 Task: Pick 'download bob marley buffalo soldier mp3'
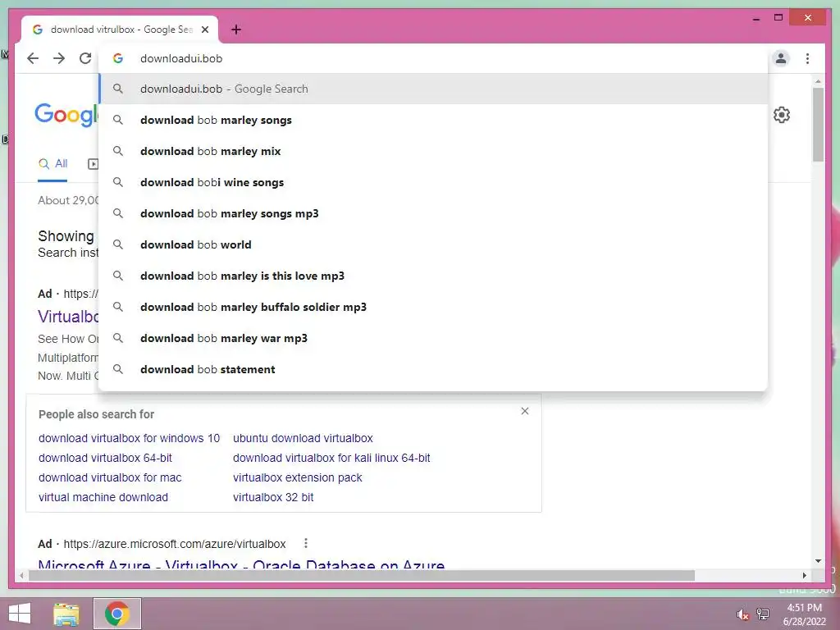pos(433,307)
